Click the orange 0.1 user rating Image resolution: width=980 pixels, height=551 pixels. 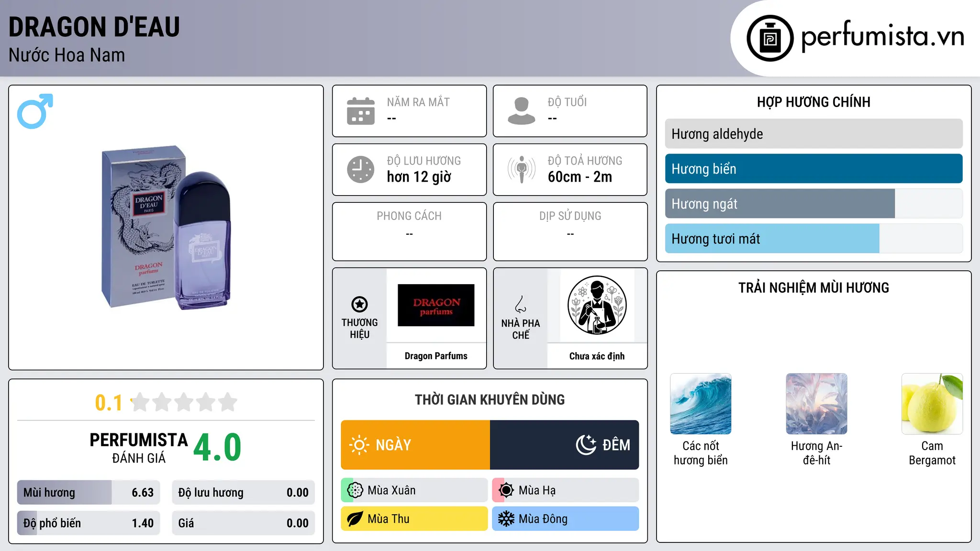click(x=109, y=403)
